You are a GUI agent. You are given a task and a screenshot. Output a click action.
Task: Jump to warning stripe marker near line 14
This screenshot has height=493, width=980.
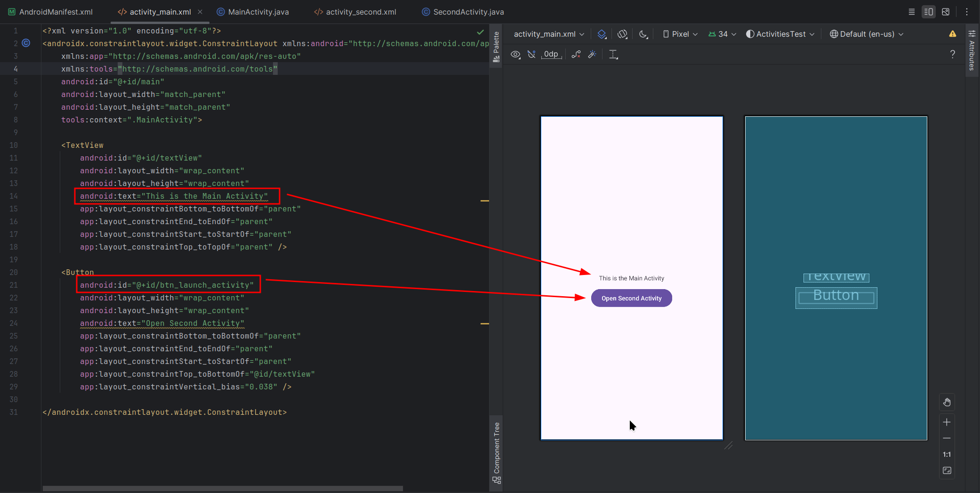pos(484,201)
